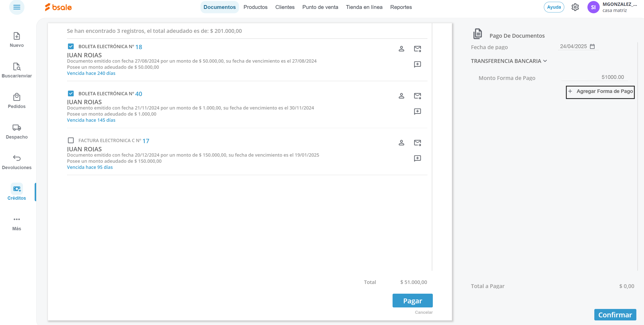This screenshot has width=644, height=325.
Task: Expand the Transferencia Bancaria payment dropdown
Action: point(509,61)
